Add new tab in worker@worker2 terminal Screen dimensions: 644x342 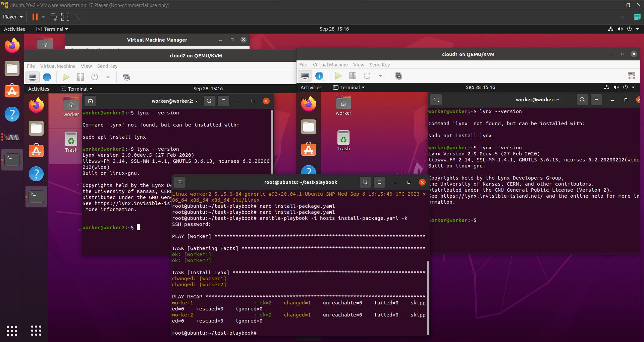coord(90,101)
